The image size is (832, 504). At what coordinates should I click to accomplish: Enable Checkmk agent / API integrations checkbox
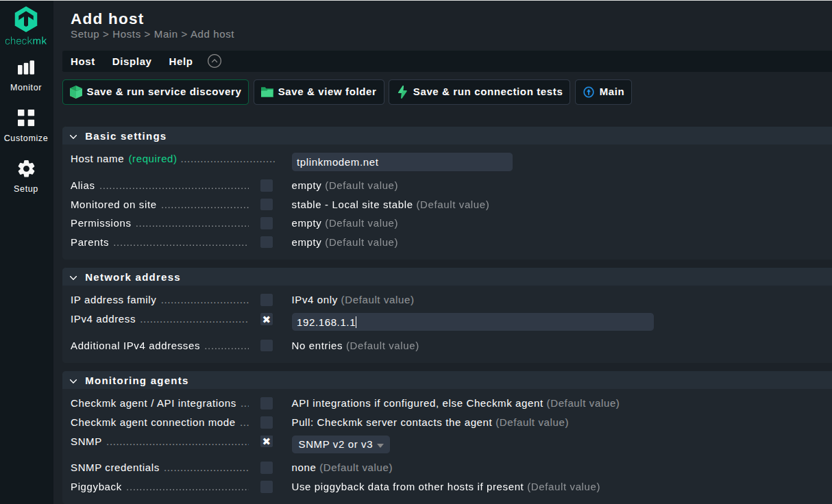point(267,403)
